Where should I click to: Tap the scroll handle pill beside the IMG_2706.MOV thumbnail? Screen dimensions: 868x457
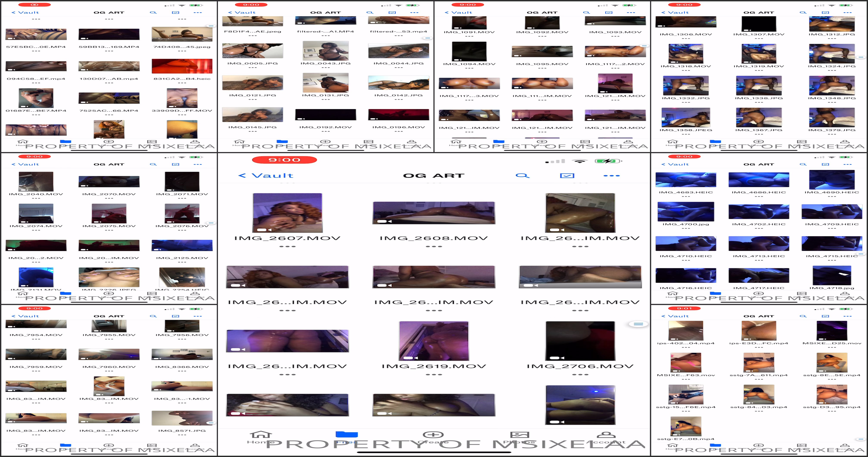point(638,324)
